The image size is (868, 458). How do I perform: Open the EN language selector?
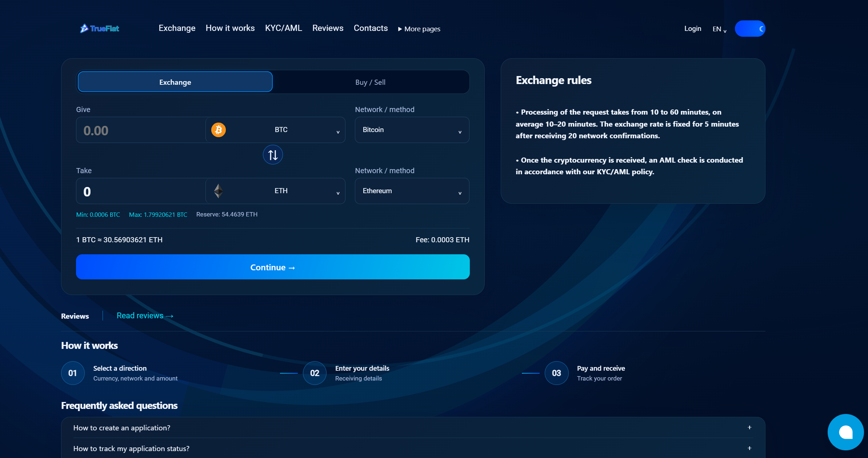click(719, 29)
